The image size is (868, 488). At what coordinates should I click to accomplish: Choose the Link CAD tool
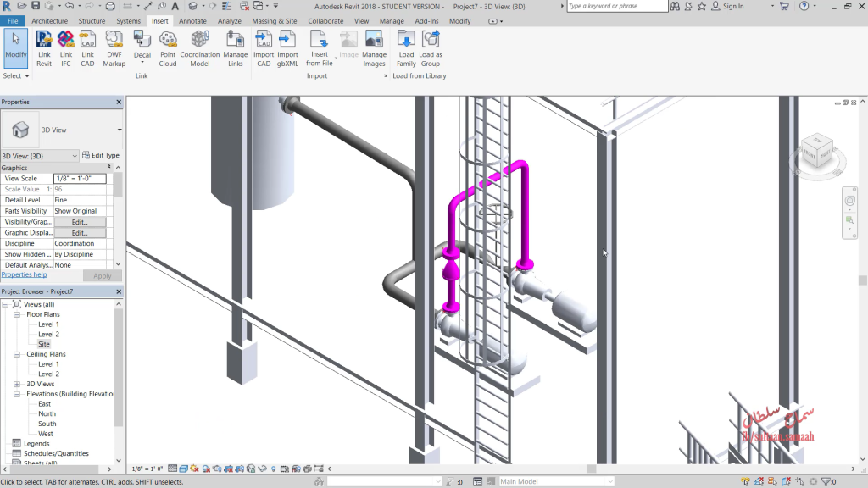[87, 48]
